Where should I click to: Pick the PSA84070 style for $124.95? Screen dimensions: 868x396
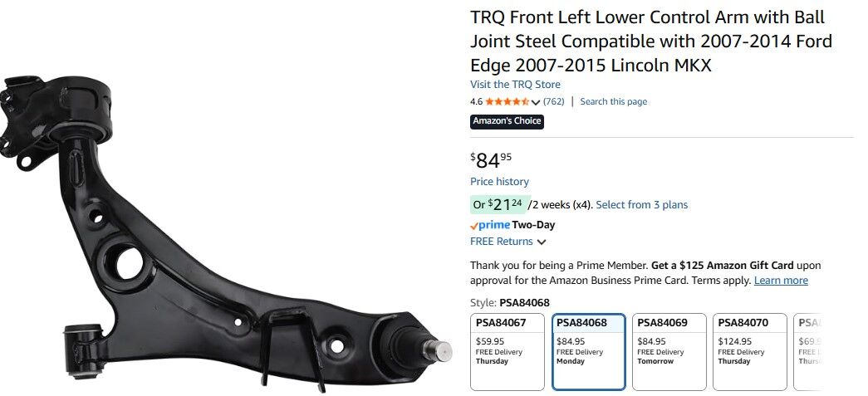(749, 351)
